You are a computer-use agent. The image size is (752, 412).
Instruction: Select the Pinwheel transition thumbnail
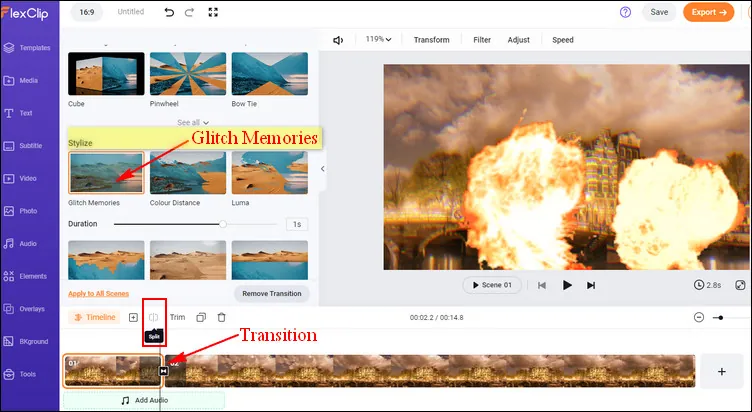click(x=188, y=74)
